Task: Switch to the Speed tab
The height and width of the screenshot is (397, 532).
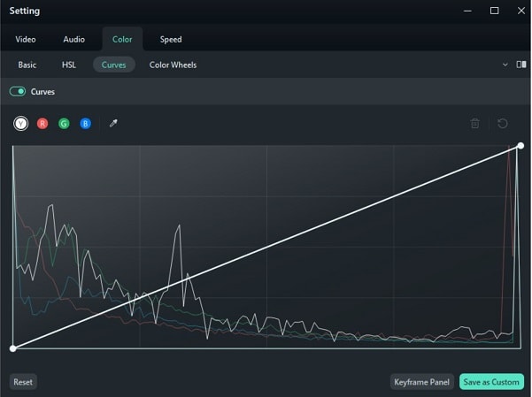Action: 171,39
